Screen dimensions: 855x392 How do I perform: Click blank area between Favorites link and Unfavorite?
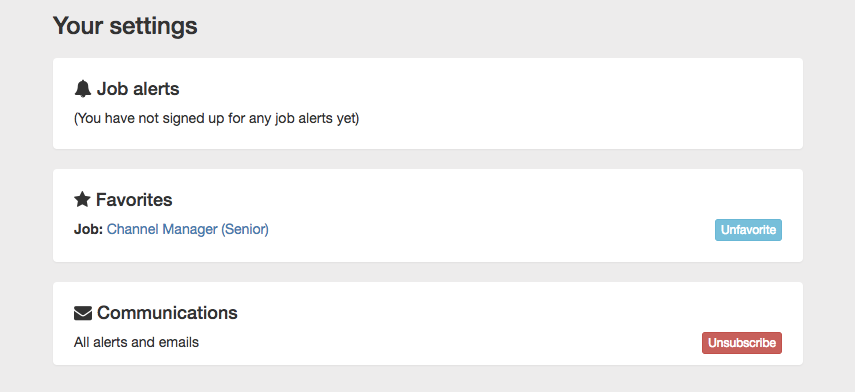tap(491, 230)
